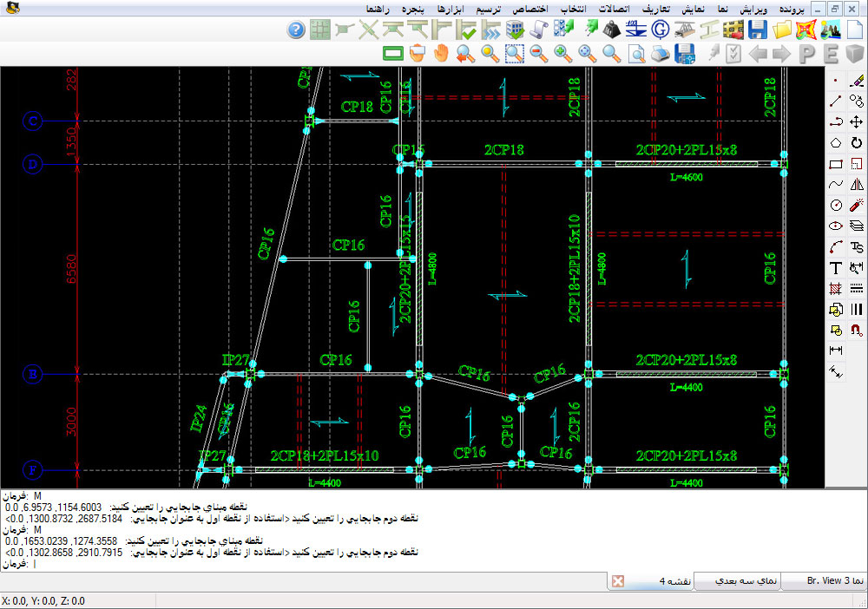Click the blue Help question mark icon
The image size is (868, 609).
(x=296, y=30)
